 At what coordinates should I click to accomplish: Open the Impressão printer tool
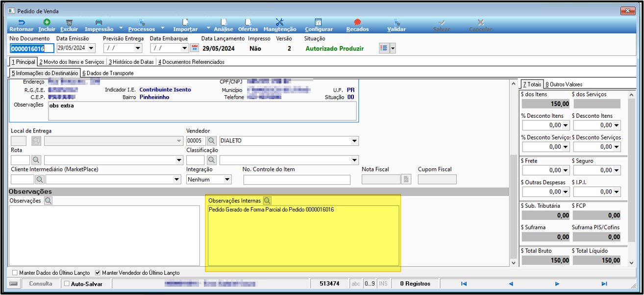pyautogui.click(x=99, y=22)
